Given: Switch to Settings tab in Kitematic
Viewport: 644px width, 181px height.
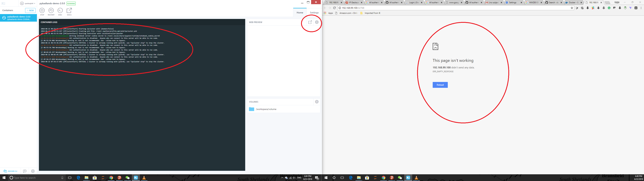Looking at the screenshot, I should point(314,13).
